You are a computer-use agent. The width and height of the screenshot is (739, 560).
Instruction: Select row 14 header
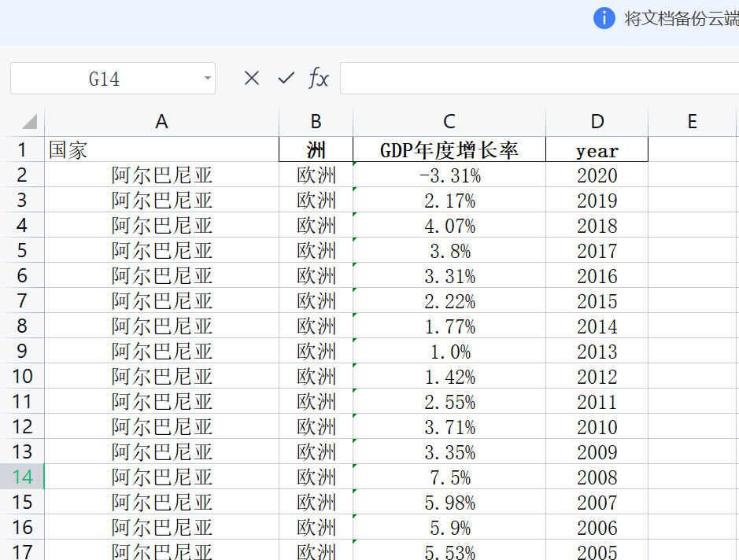click(22, 477)
